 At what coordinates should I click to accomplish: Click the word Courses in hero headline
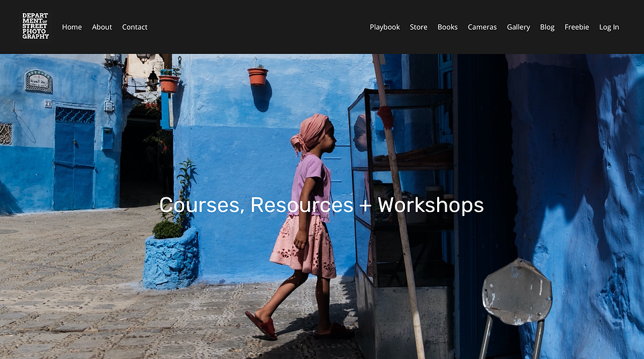(x=201, y=205)
